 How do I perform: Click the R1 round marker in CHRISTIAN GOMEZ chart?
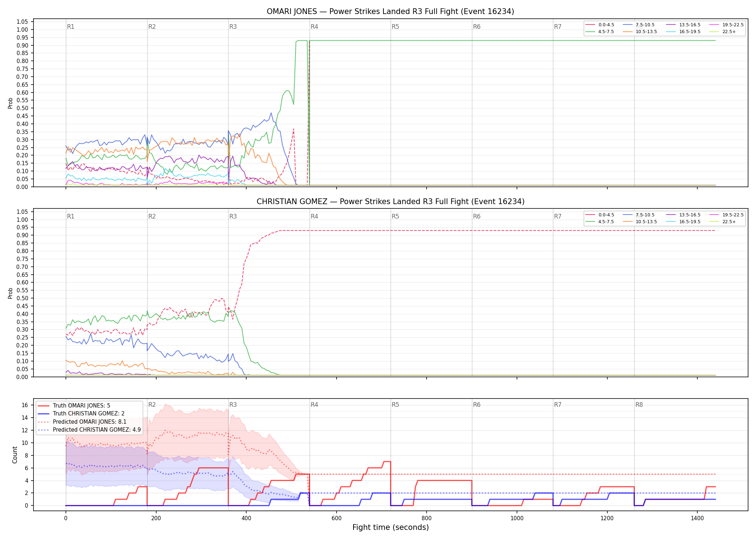pos(71,216)
